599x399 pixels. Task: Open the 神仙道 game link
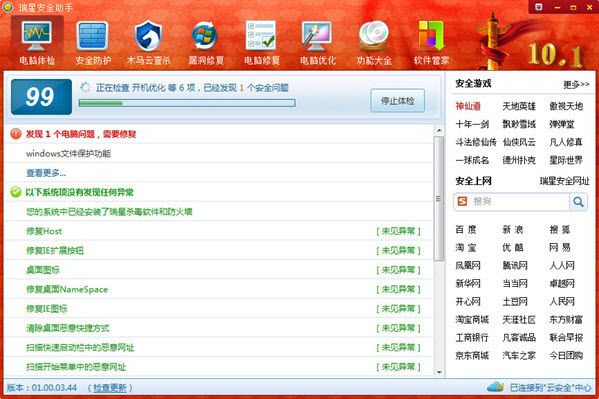coord(468,106)
